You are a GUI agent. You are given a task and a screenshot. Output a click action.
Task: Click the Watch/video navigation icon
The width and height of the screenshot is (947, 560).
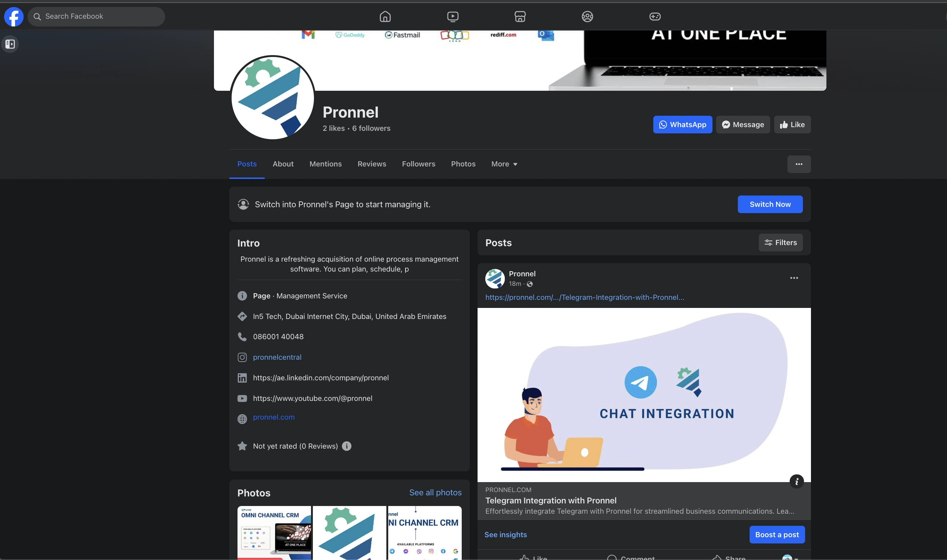point(453,16)
